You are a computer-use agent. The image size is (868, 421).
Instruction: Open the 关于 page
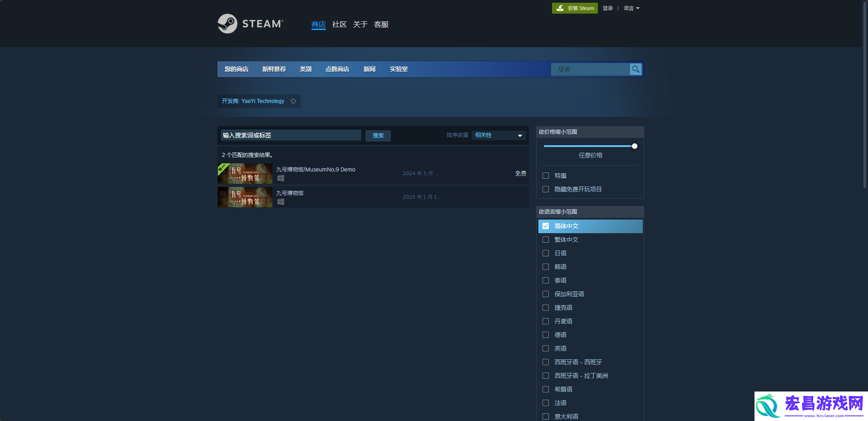pos(360,24)
